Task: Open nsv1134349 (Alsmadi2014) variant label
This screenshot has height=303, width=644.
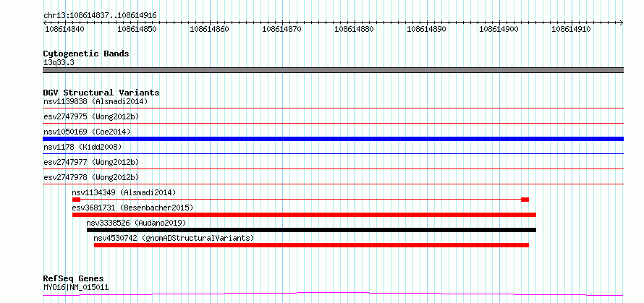Action: click(x=124, y=192)
